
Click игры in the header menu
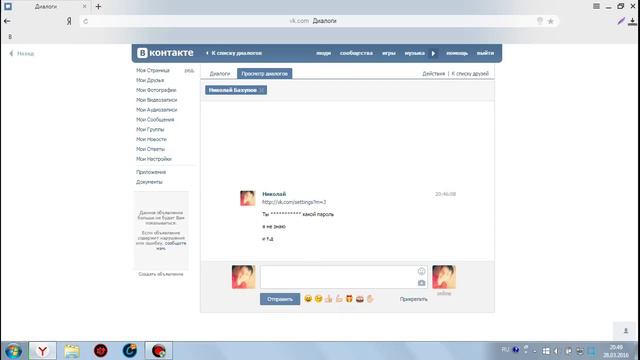(x=389, y=53)
